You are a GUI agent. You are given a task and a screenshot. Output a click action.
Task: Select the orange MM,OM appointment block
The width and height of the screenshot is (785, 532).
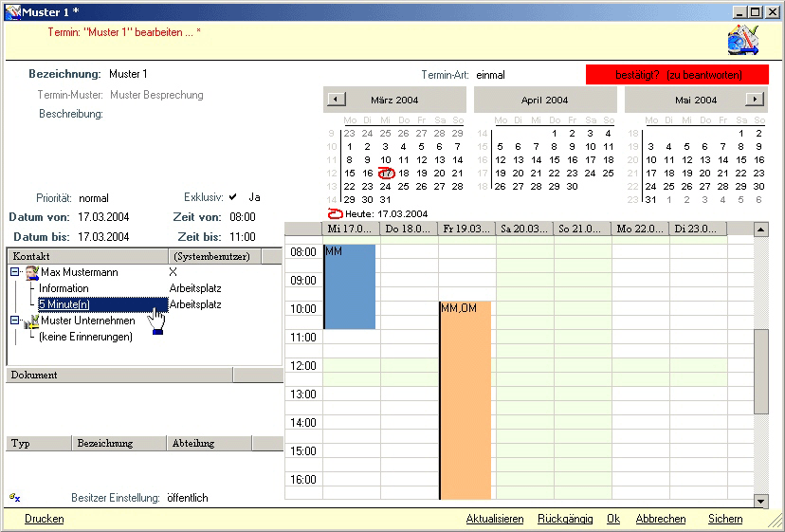click(466, 398)
